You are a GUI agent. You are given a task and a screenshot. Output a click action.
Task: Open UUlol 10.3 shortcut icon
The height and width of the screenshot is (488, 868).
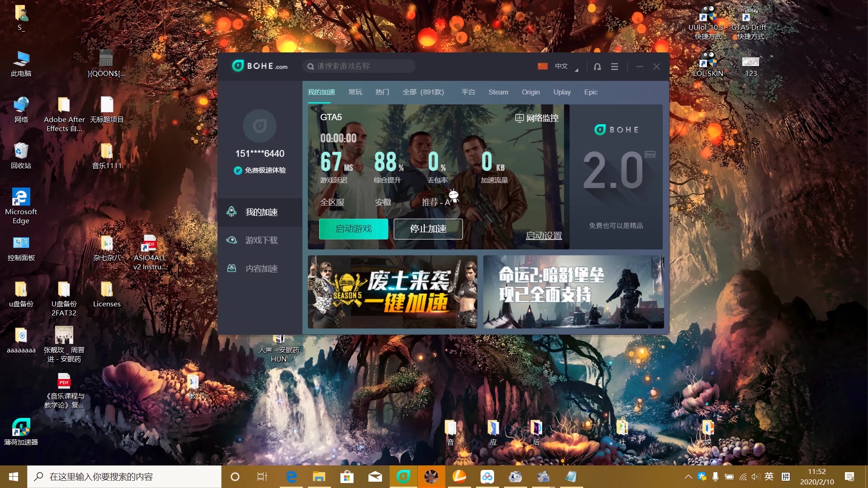pos(708,23)
